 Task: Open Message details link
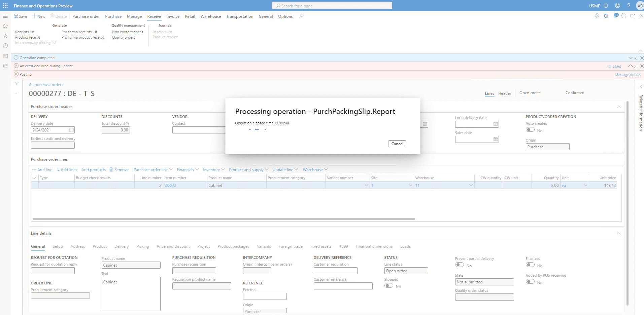[628, 75]
